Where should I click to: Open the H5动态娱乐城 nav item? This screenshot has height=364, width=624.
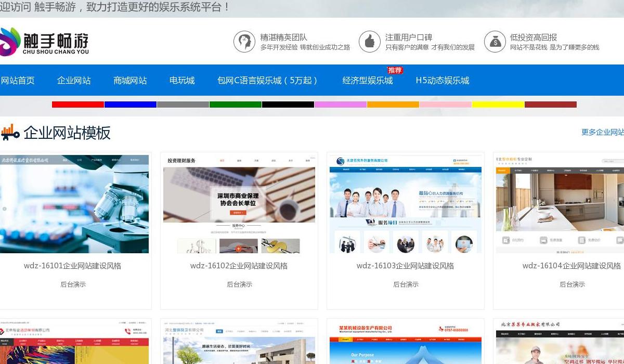[x=443, y=81]
